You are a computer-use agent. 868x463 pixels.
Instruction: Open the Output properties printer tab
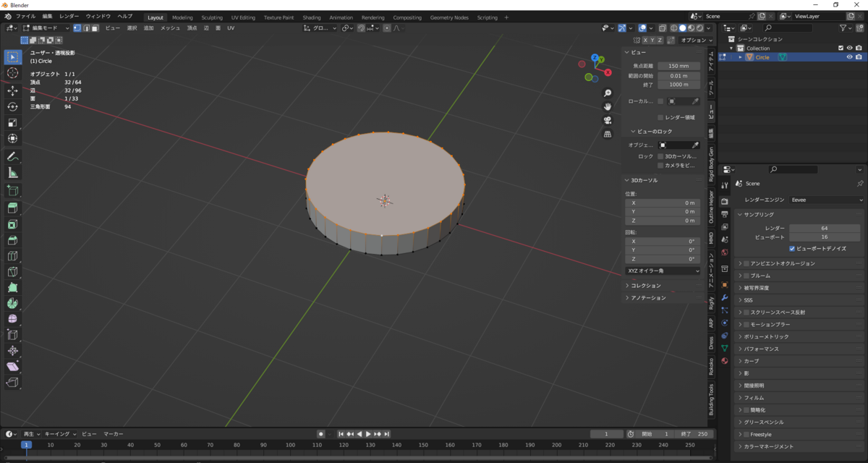coord(724,213)
